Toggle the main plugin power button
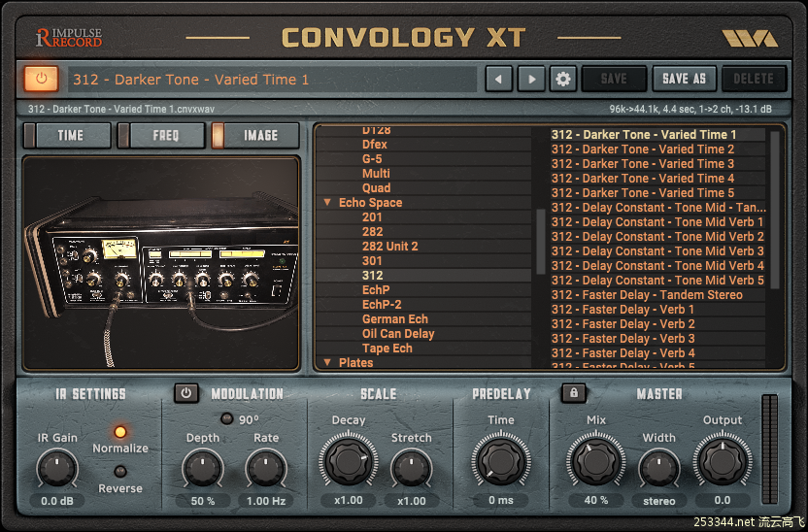This screenshot has height=532, width=808. pos(41,79)
